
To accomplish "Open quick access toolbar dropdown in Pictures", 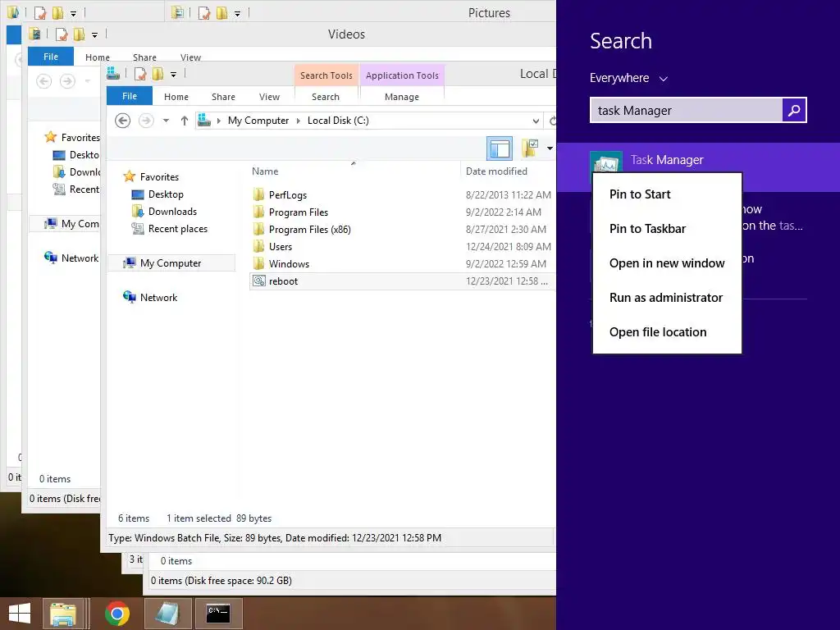I will (237, 13).
